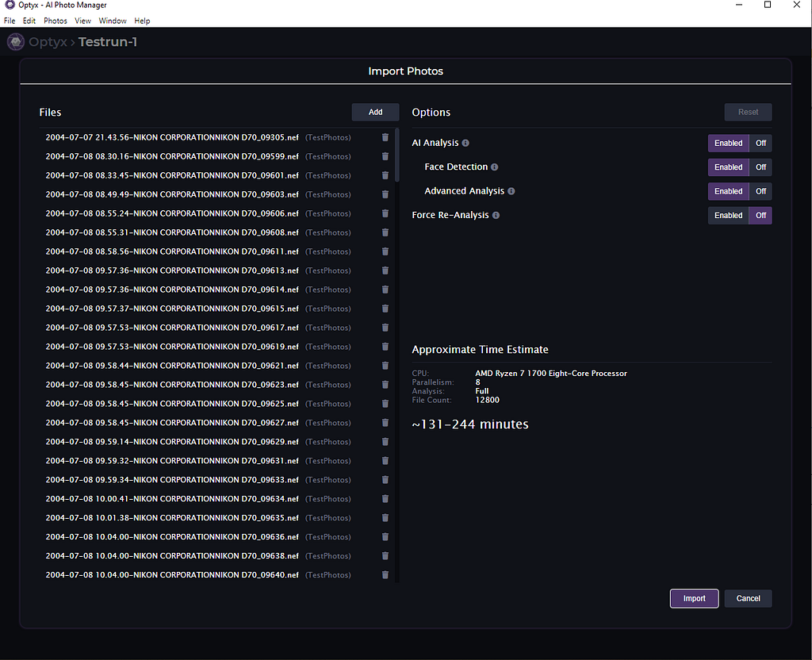Select Off for Force Re-Analysis
812x660 pixels.
click(x=760, y=216)
